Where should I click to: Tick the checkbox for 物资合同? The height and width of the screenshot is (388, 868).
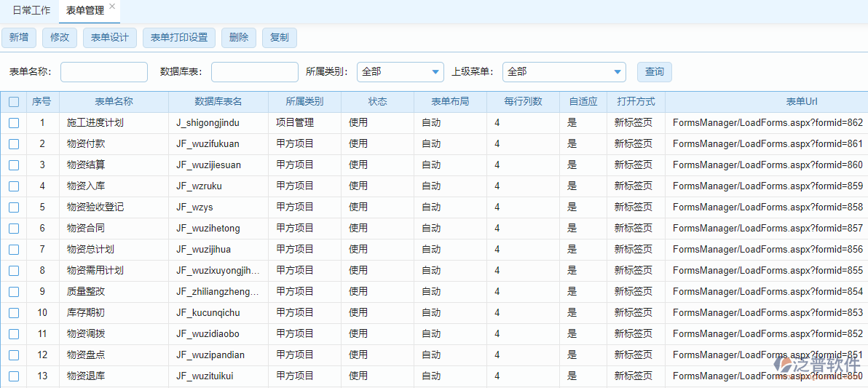click(x=14, y=229)
